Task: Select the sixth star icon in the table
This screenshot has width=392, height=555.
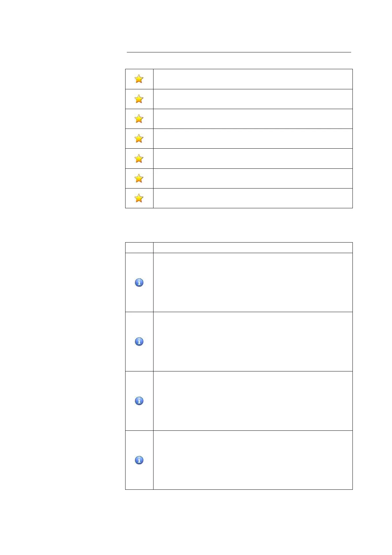Action: 139,178
